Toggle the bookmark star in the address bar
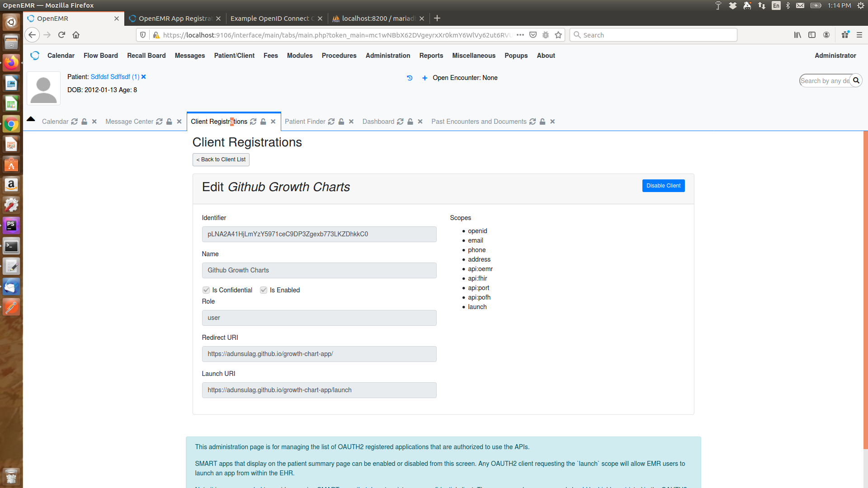Viewport: 868px width, 488px height. 559,35
